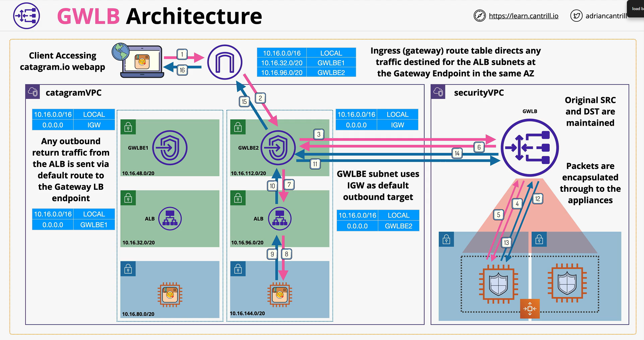Viewport: 644px width, 340px height.
Task: Click the lock icon in the GWLBE1 subnet
Action: tap(128, 127)
